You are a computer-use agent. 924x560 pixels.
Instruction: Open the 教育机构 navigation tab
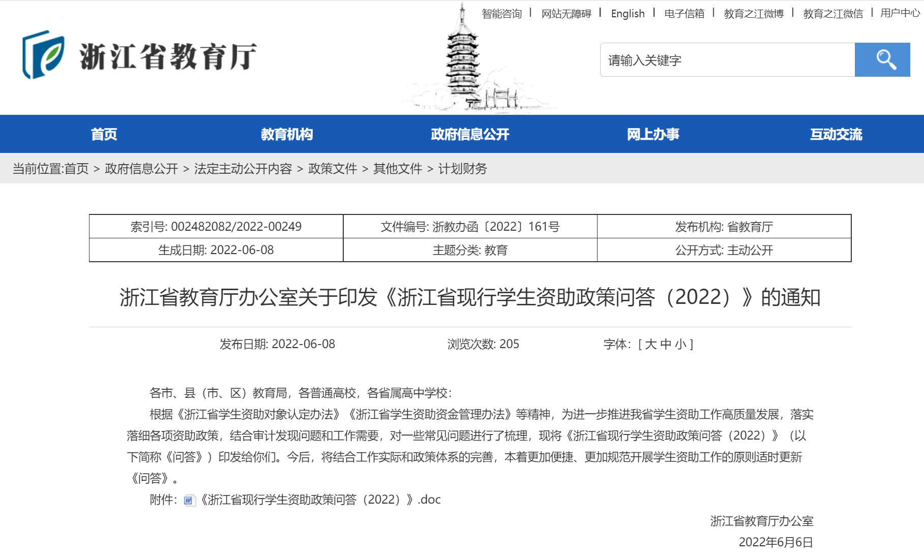(x=287, y=134)
